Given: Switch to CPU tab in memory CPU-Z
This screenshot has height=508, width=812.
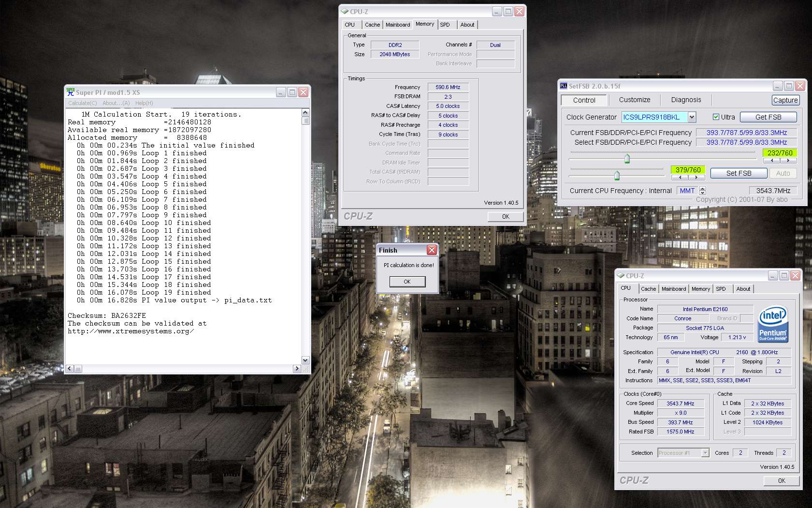Looking at the screenshot, I should click(350, 25).
